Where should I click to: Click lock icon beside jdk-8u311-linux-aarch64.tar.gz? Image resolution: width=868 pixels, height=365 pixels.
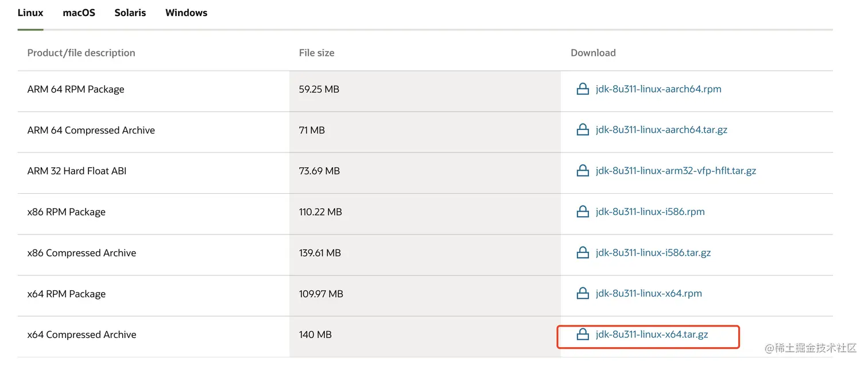point(583,130)
